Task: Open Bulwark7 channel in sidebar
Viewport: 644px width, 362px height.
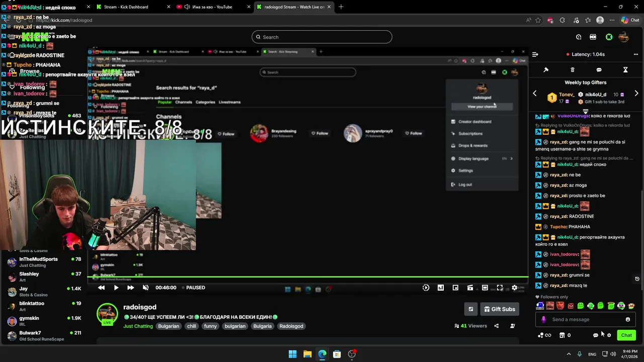Action: 44,335
